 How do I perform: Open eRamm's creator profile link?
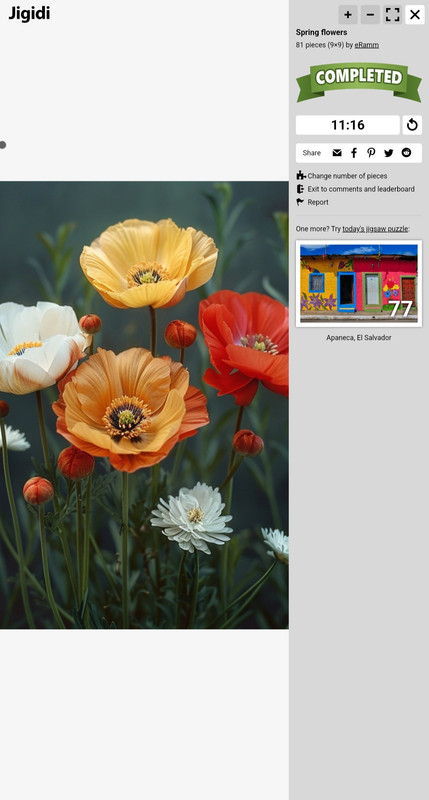point(367,45)
